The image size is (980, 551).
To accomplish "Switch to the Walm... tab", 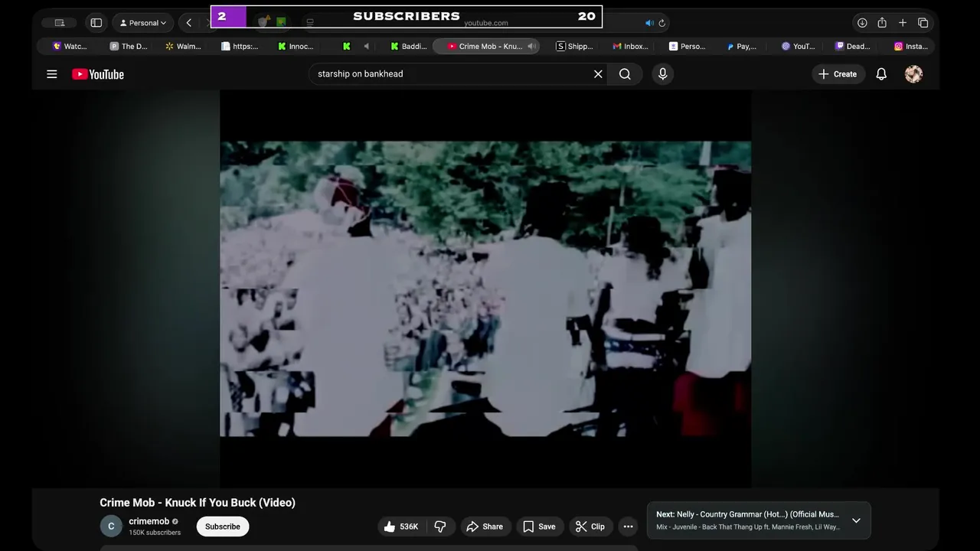I will pos(184,47).
